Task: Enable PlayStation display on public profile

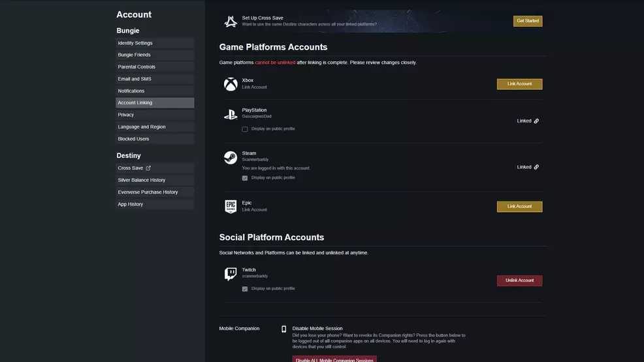Action: tap(245, 129)
